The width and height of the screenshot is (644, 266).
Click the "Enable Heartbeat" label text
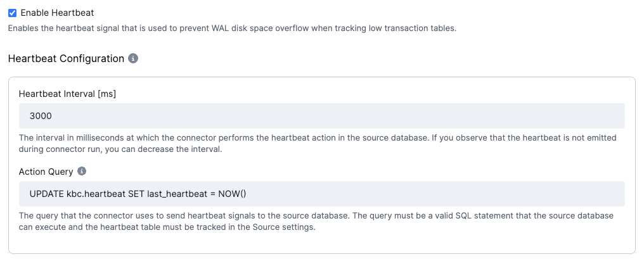click(x=57, y=13)
